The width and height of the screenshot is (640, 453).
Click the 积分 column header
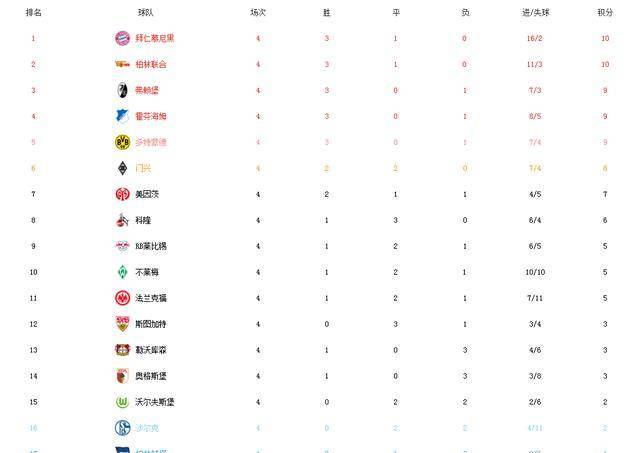tap(605, 13)
